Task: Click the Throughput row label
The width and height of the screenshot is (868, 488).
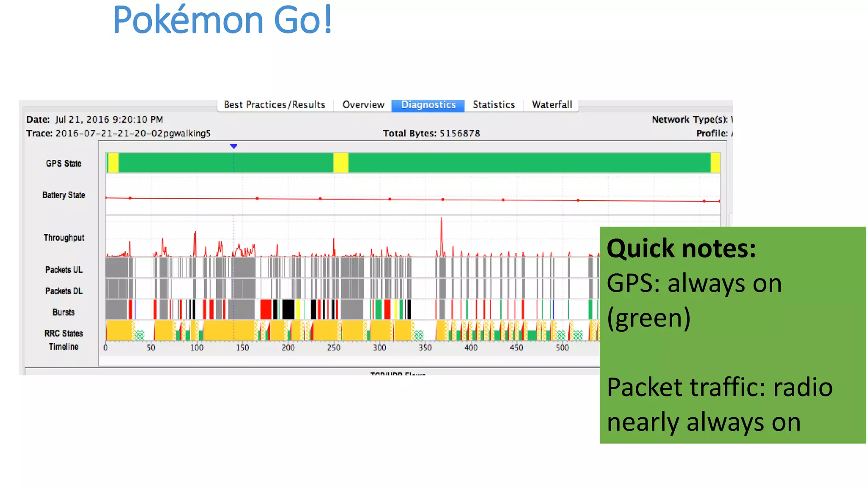Action: tap(64, 238)
